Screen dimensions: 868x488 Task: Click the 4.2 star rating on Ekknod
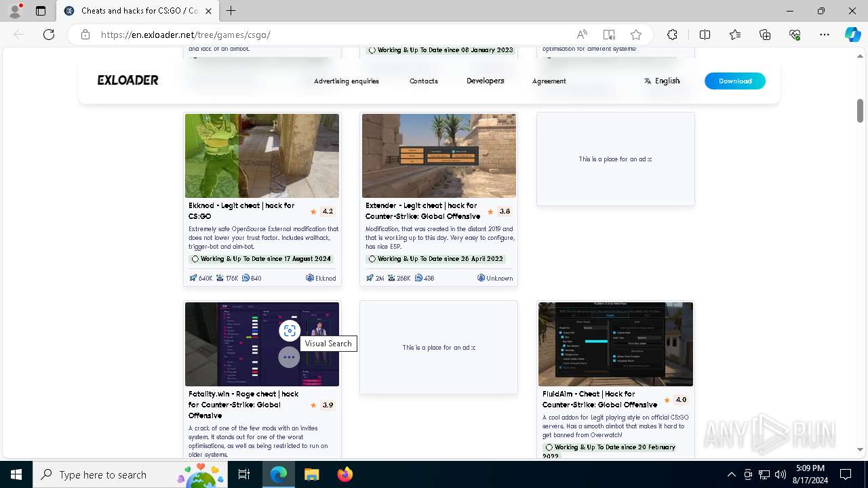tap(323, 211)
